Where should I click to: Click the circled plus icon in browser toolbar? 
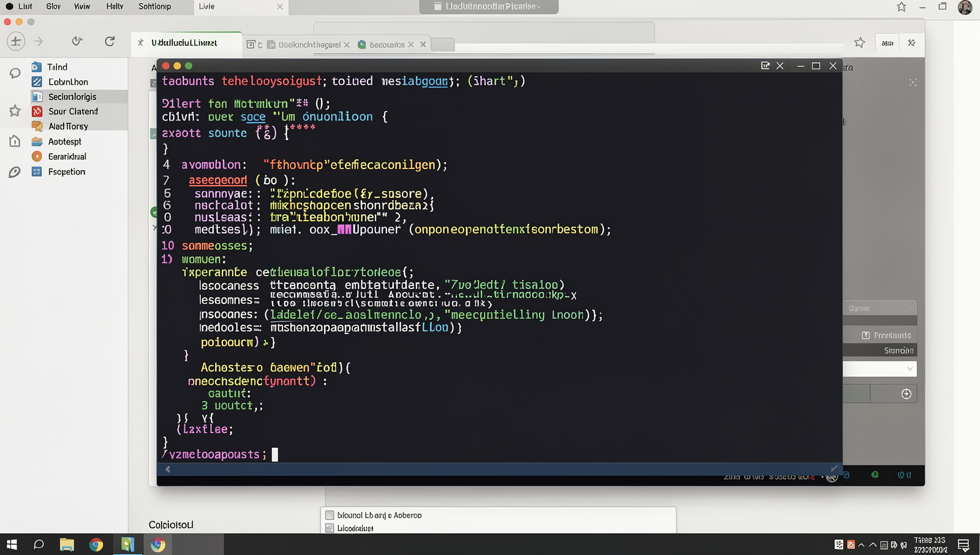pos(16,42)
